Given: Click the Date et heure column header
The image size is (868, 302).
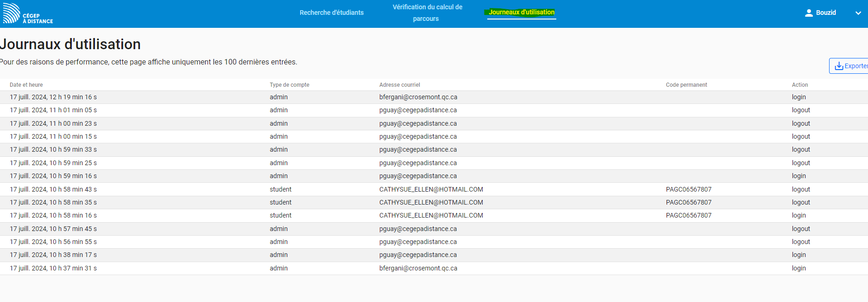Looking at the screenshot, I should (x=26, y=85).
